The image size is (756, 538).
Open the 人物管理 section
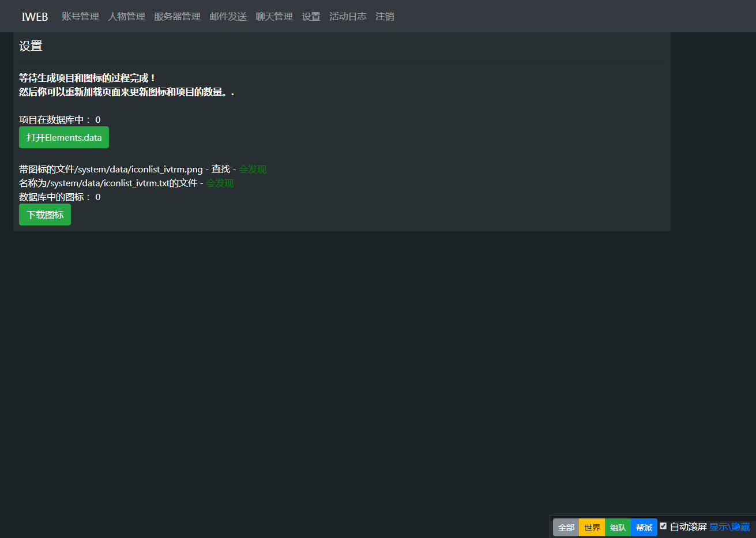pos(126,16)
